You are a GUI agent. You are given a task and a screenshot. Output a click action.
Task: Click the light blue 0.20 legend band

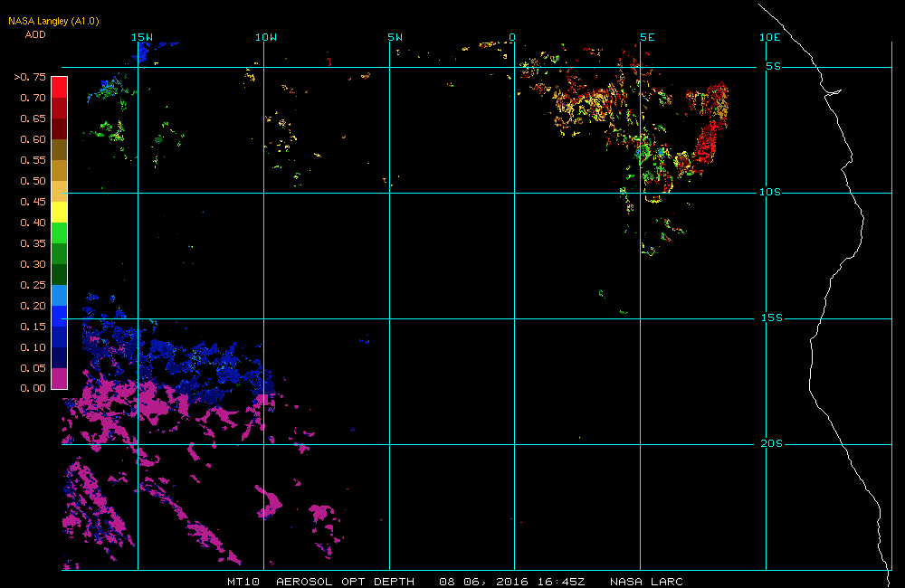coord(60,295)
